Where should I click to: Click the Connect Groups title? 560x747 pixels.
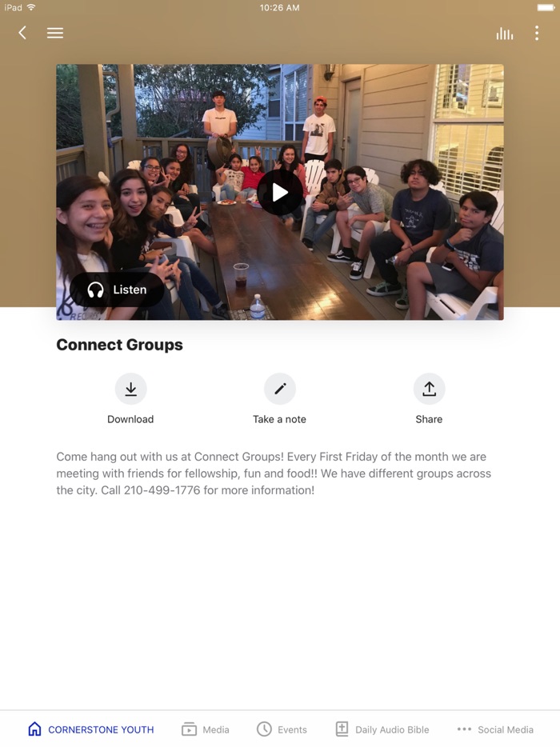click(120, 345)
